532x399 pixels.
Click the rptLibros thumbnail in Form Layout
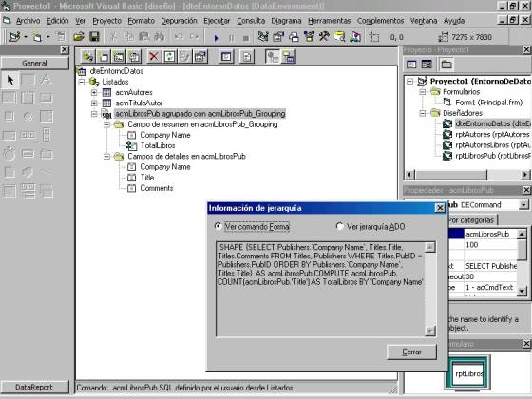[467, 373]
